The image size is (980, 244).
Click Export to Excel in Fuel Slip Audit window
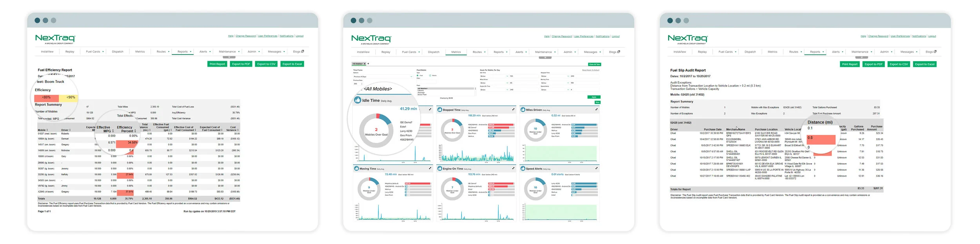click(924, 64)
